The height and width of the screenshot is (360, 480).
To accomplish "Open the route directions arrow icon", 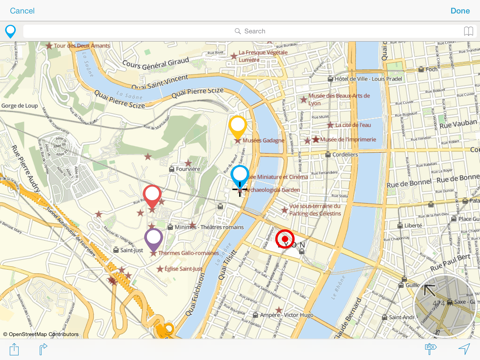I will (x=43, y=349).
